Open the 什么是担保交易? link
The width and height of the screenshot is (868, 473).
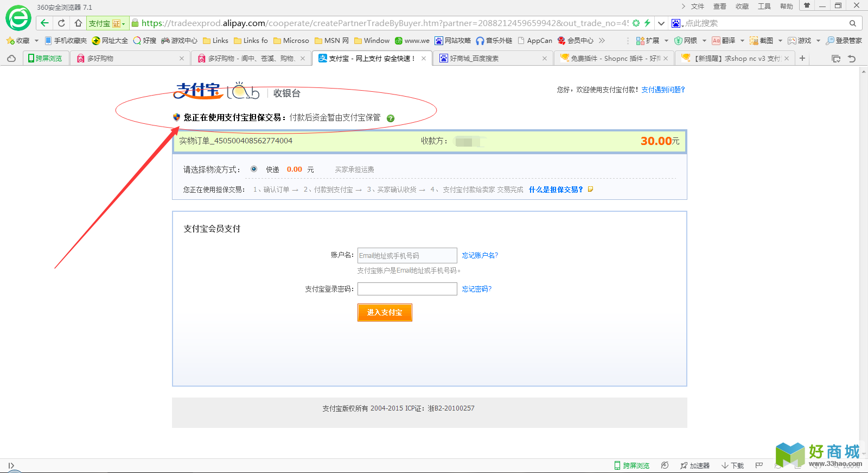click(556, 190)
